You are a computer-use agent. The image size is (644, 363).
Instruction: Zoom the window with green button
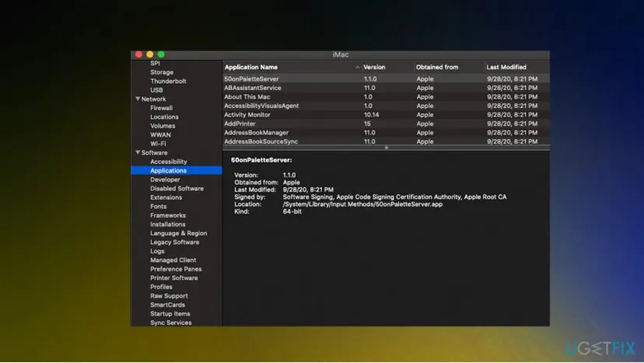tap(161, 54)
